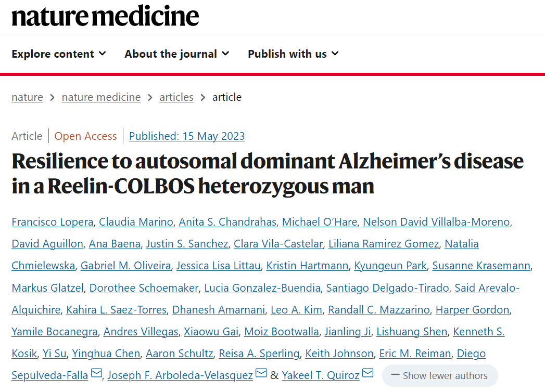Click envelope icon beside Joseph F. Arboleda-Velasquez
Screen dimensions: 545x392
pos(261,373)
